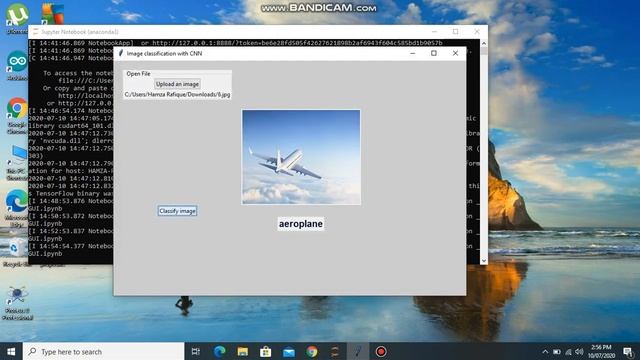Screen dimensions: 640x360
Task: Open the Microsoft Edge desktop shortcut
Action: [x=17, y=208]
